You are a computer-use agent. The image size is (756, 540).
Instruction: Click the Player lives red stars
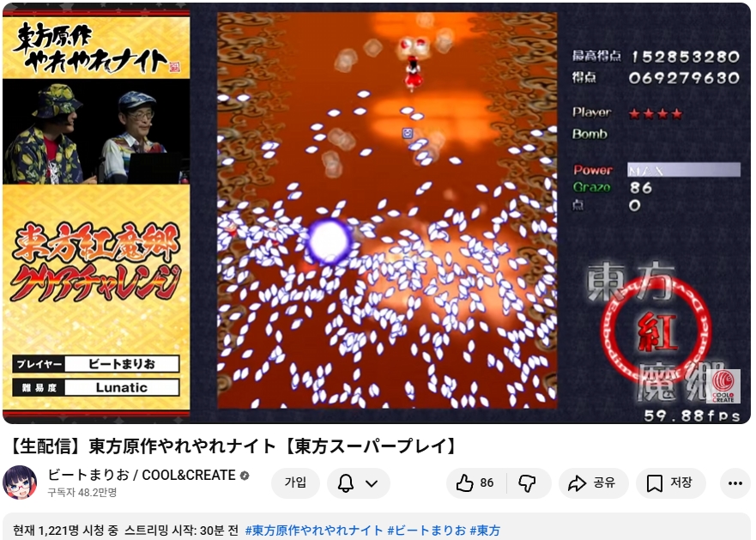(x=656, y=114)
